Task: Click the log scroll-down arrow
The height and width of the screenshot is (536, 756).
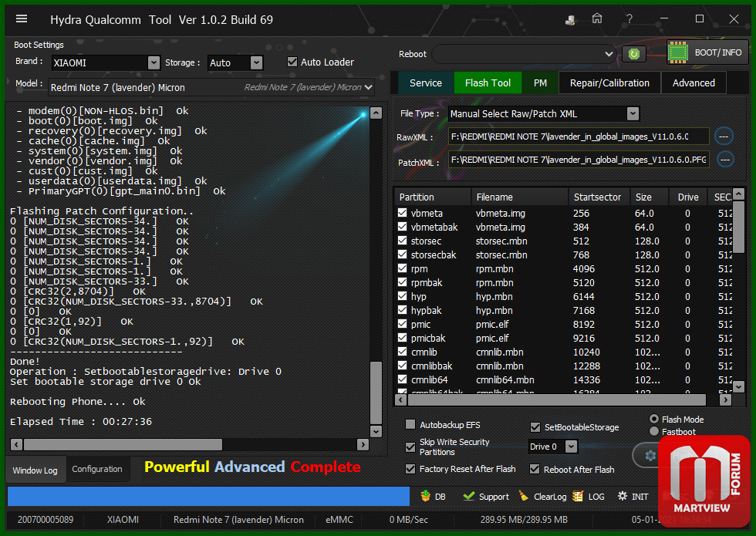Action: pyautogui.click(x=376, y=431)
